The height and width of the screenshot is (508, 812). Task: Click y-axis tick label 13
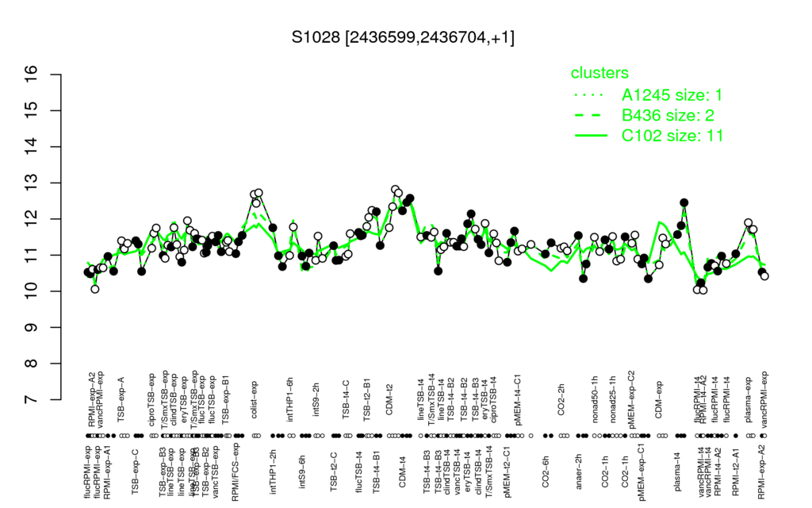32,183
